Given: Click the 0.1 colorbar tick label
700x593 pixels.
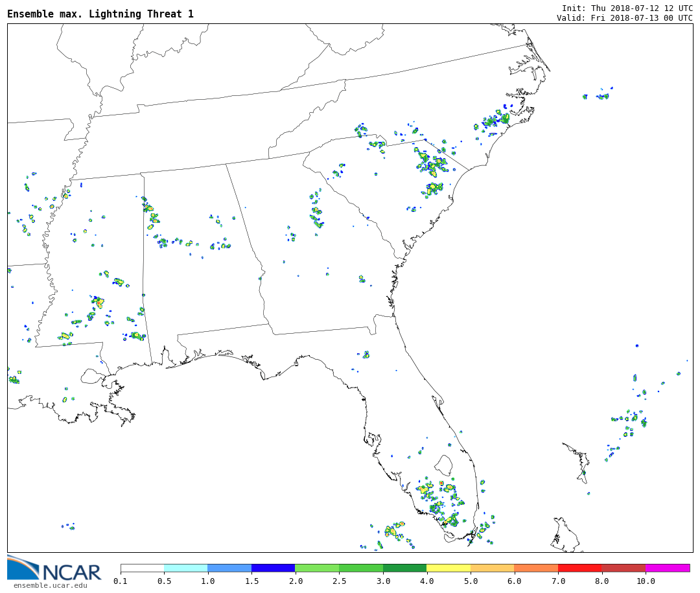Looking at the screenshot, I should tap(121, 581).
